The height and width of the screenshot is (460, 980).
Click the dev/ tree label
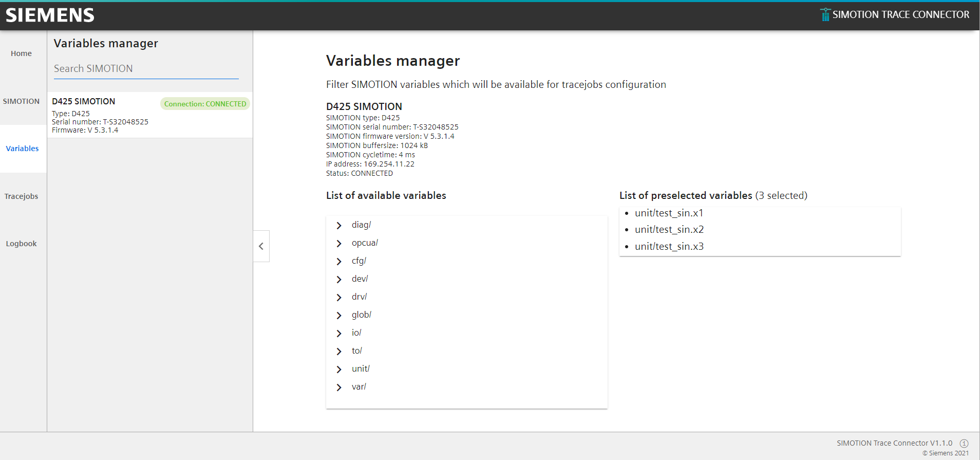coord(360,279)
